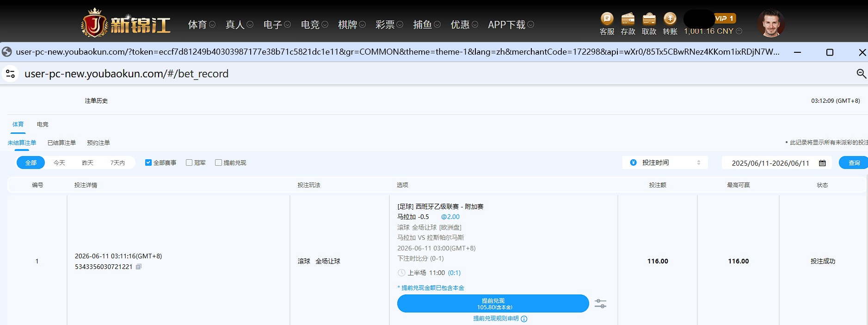Select the 预约注单 tab
This screenshot has height=325, width=868.
point(98,143)
